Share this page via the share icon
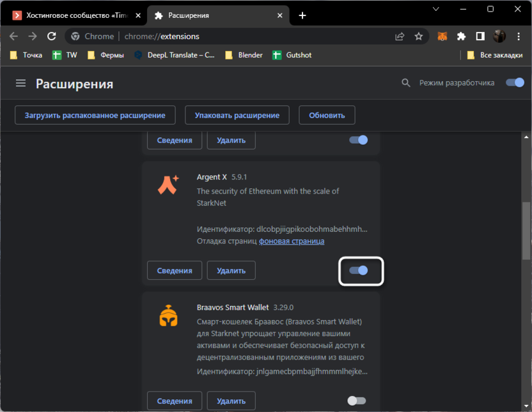This screenshot has height=412, width=532. click(400, 36)
